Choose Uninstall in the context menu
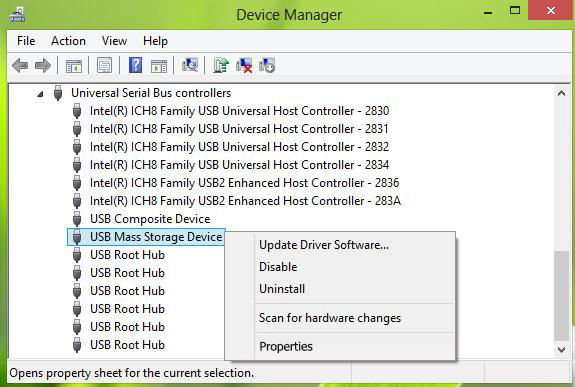Viewport: 575px width, 387px height. coord(340,289)
